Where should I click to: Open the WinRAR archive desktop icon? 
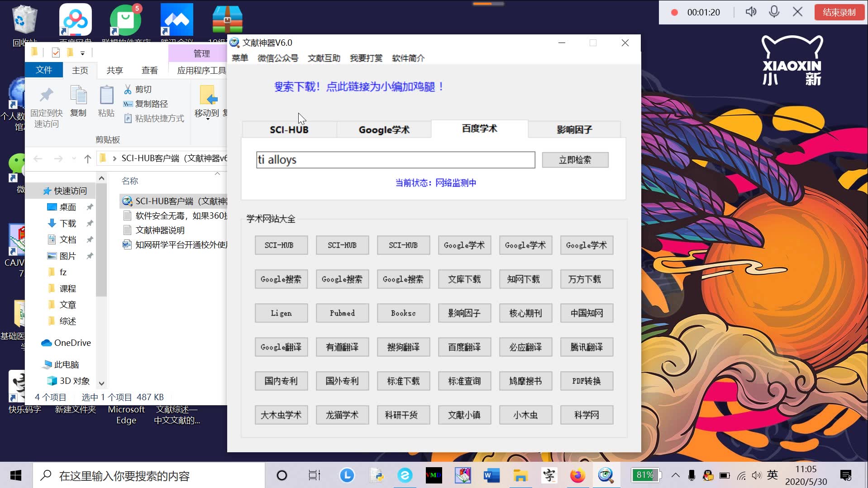pyautogui.click(x=228, y=20)
